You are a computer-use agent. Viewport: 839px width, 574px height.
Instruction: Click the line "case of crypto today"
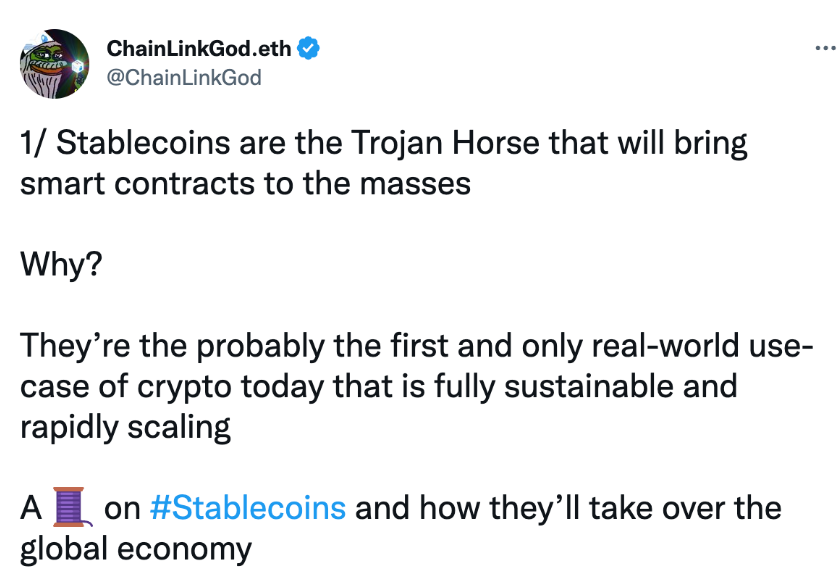[379, 386]
